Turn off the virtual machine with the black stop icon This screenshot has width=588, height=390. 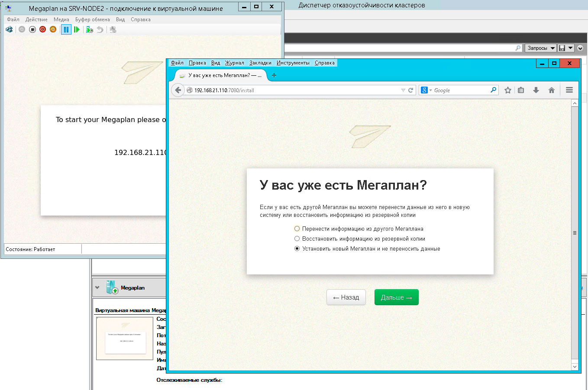coord(32,29)
